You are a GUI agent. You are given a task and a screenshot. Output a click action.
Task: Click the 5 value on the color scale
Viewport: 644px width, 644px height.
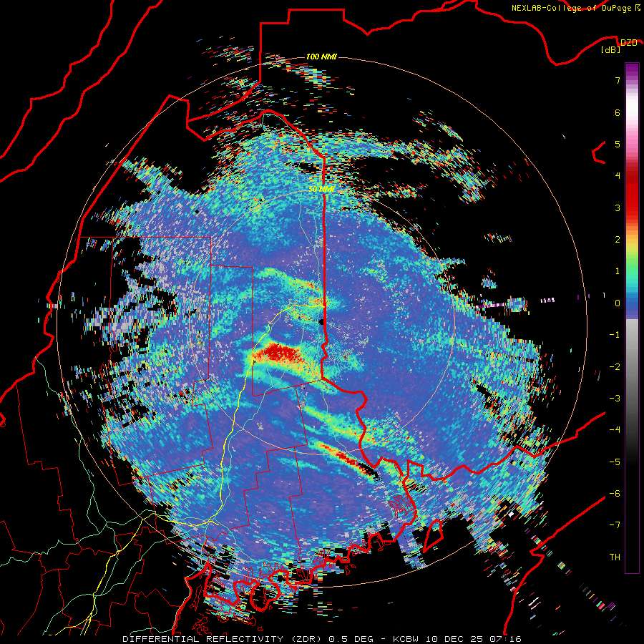pyautogui.click(x=618, y=144)
